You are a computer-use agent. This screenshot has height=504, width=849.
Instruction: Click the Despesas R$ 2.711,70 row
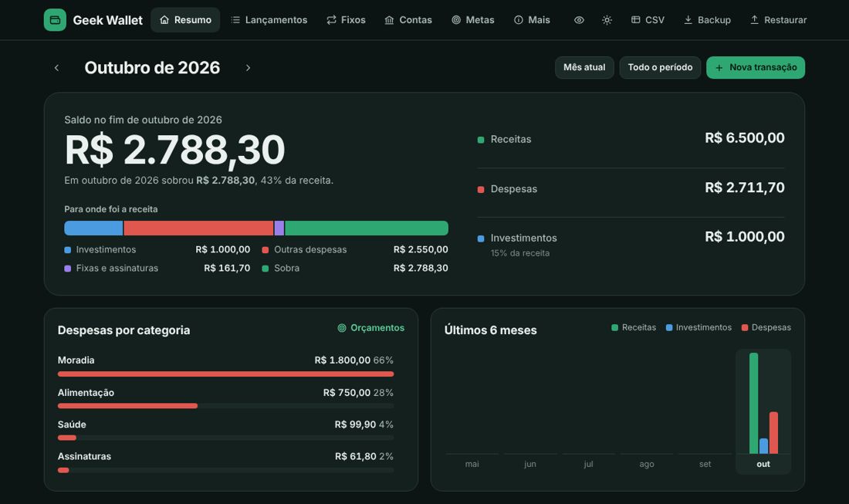[x=631, y=188]
